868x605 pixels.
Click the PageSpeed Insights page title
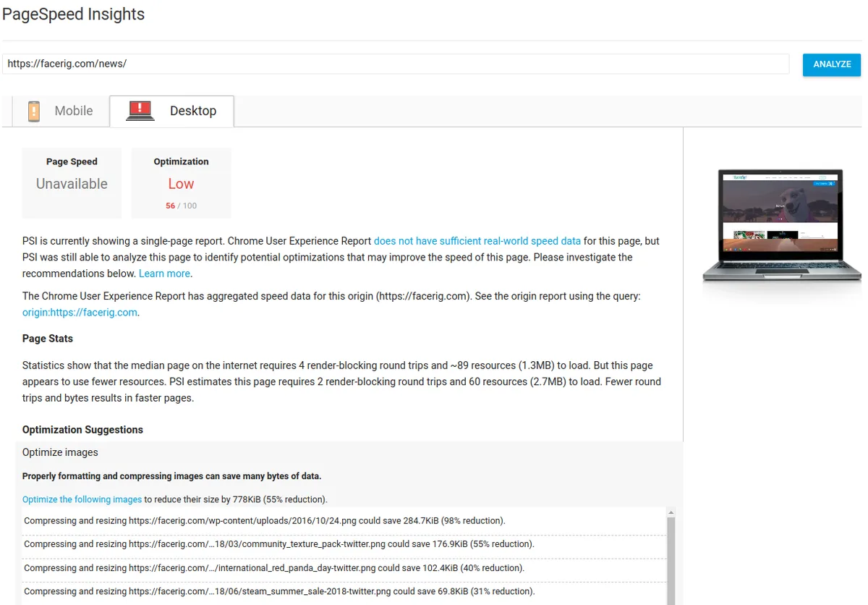coord(74,14)
